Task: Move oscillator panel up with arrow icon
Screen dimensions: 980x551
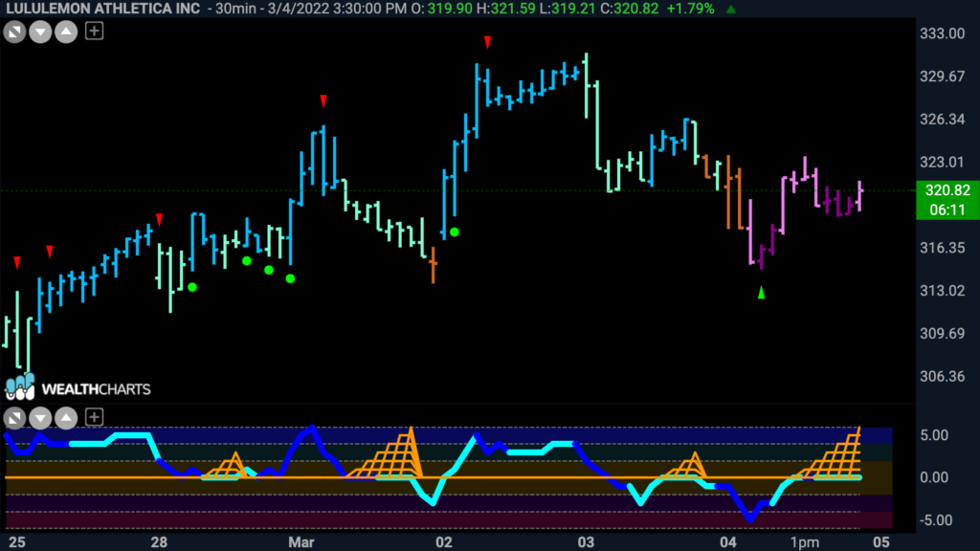Action: click(x=66, y=417)
